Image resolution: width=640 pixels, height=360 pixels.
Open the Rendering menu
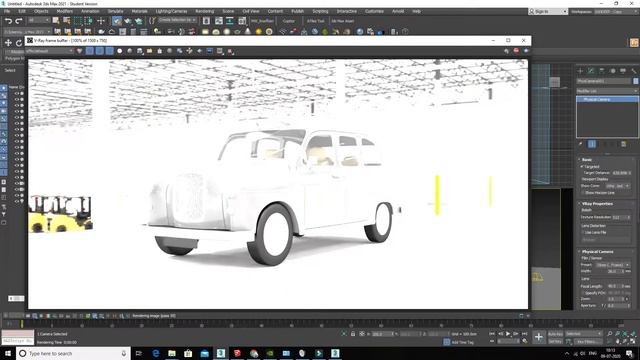204,11
